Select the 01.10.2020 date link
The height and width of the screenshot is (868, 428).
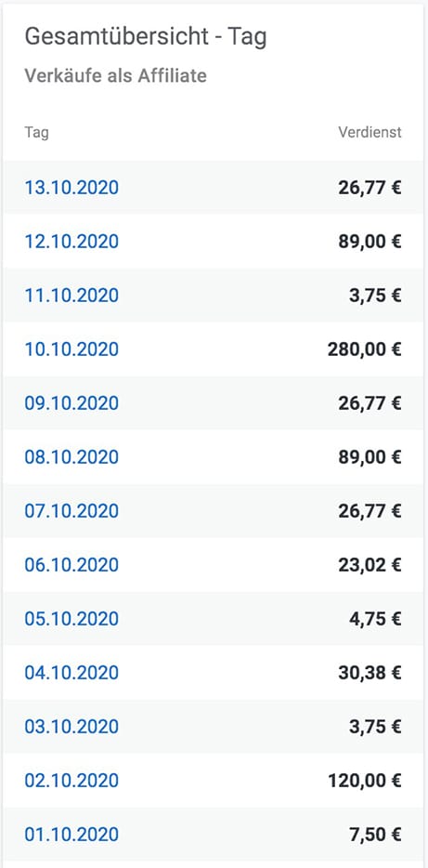coord(71,835)
